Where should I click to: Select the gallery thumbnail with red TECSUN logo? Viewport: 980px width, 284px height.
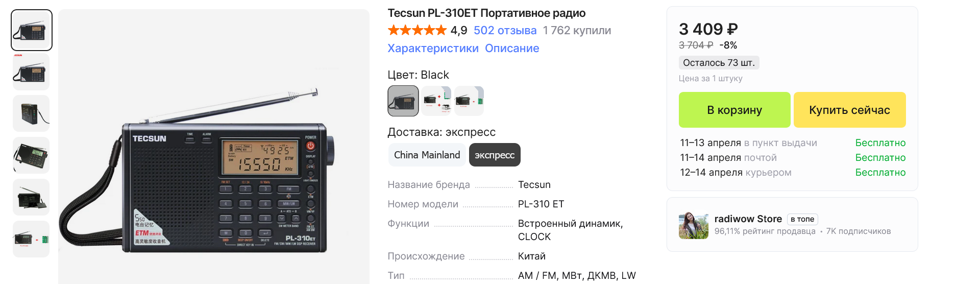pos(31,72)
